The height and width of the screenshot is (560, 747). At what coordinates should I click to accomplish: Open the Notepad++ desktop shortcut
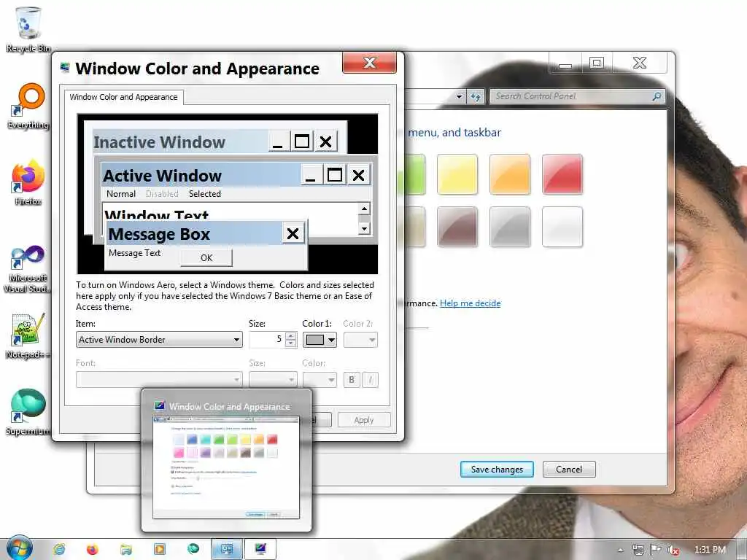point(28,335)
